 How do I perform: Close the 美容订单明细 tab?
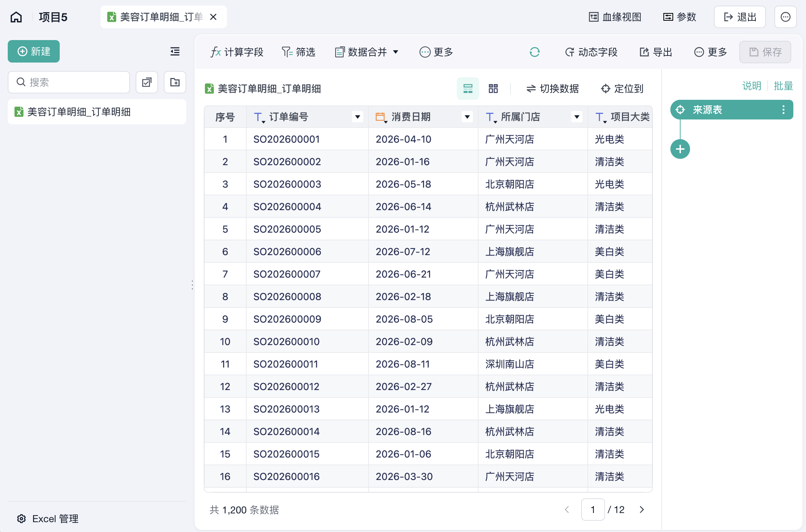point(213,17)
